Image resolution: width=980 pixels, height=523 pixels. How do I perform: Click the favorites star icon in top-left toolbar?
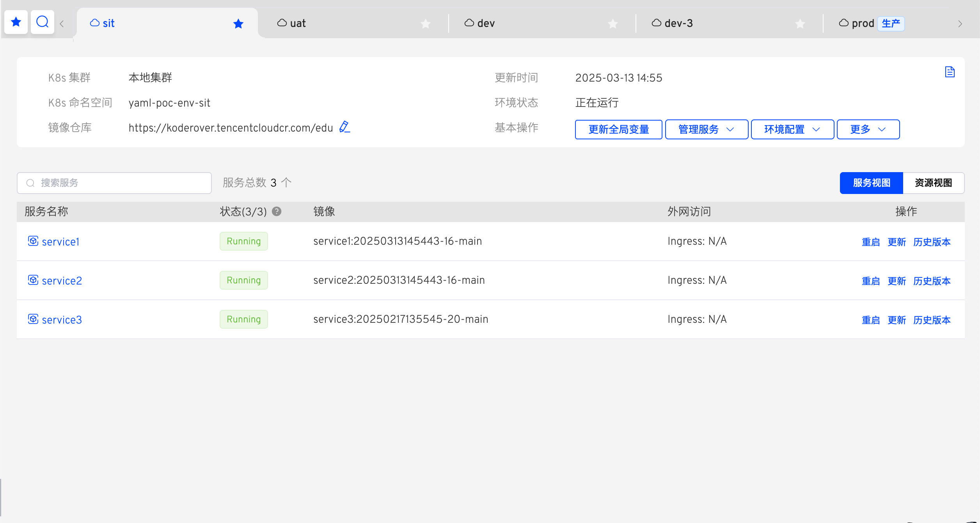(x=16, y=22)
